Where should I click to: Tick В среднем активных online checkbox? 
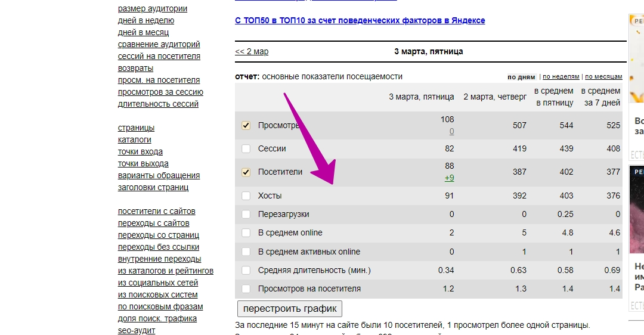pyautogui.click(x=246, y=252)
